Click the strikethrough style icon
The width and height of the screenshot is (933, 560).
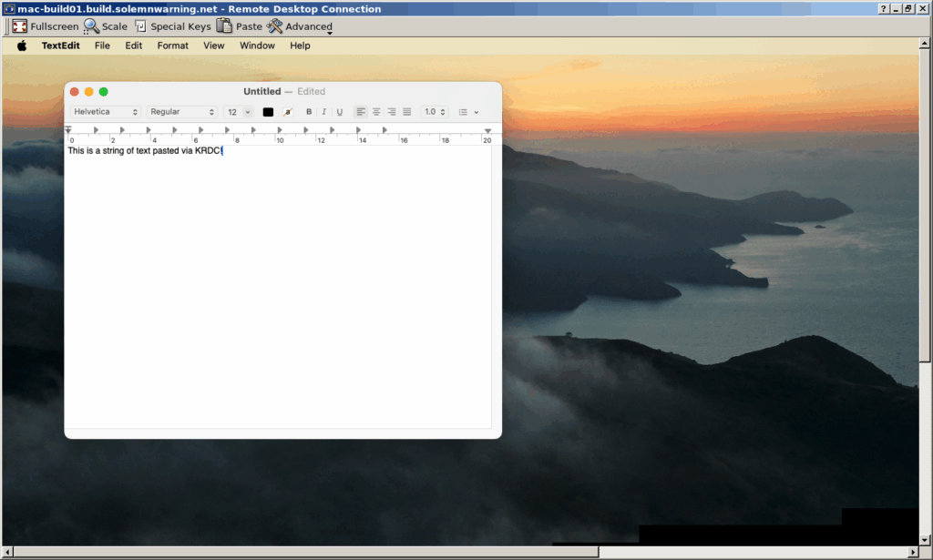tap(288, 111)
